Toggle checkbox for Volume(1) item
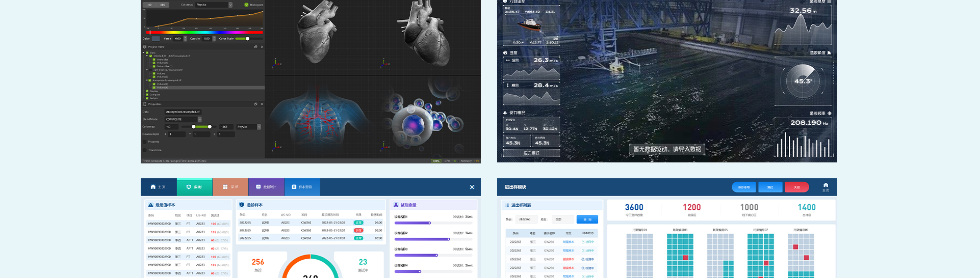980x278 pixels. [x=154, y=63]
